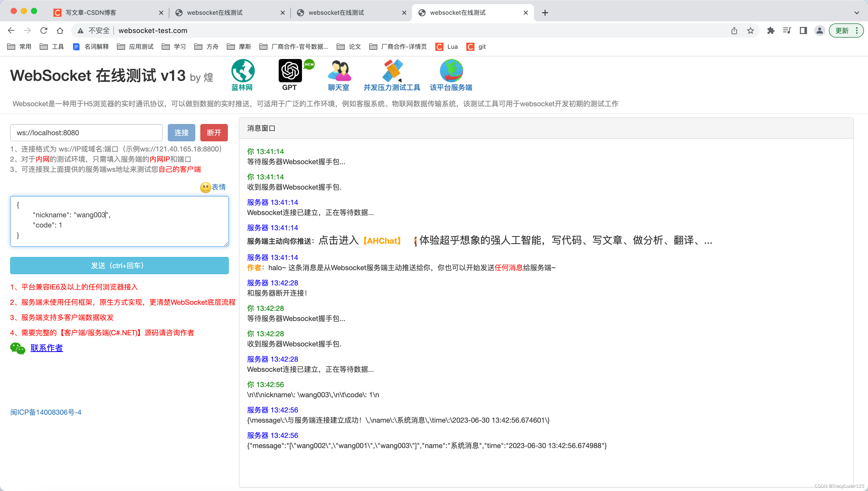Viewport: 868px width, 491px height.
Task: Open the tab list chevron at top right
Action: tap(857, 12)
